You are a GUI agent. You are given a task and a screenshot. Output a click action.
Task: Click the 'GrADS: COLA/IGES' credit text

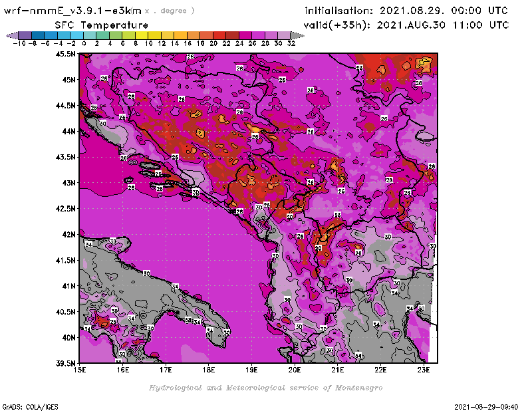pyautogui.click(x=30, y=407)
